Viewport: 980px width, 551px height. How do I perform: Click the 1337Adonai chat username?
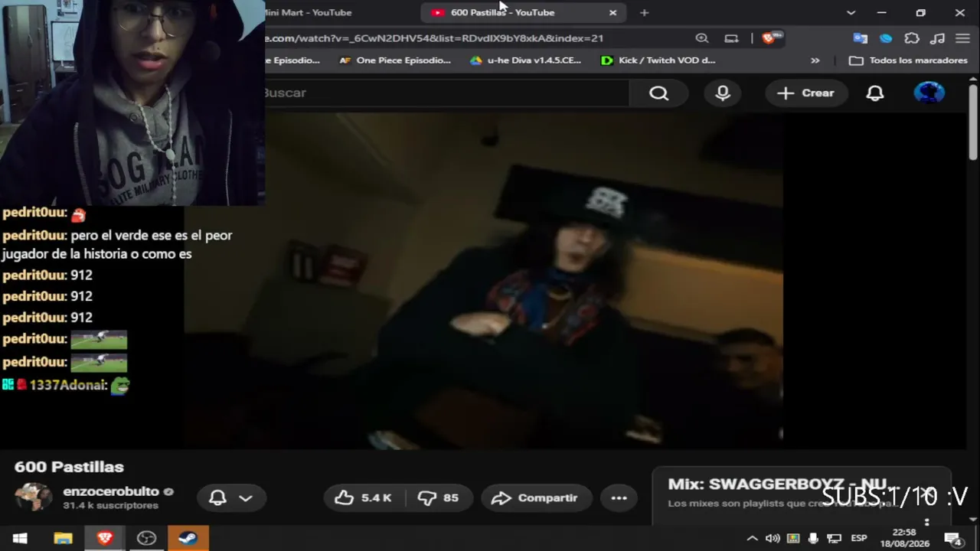pos(68,385)
